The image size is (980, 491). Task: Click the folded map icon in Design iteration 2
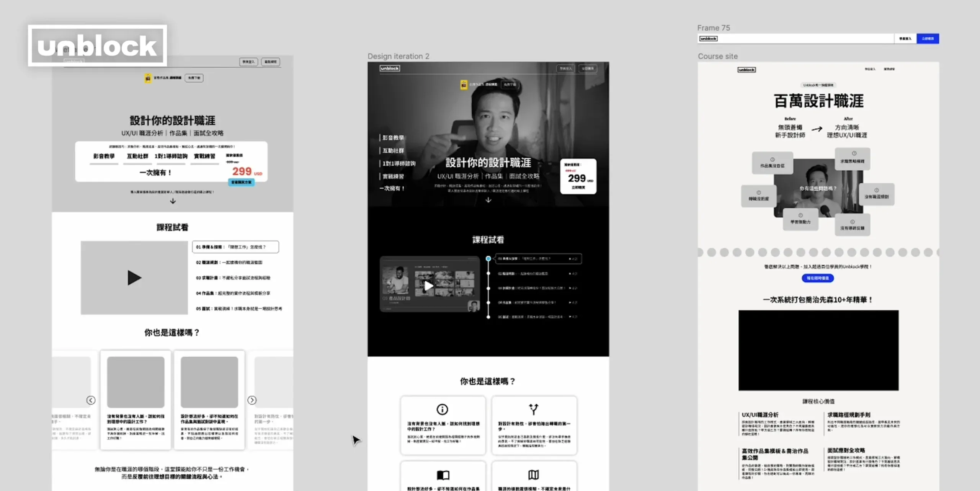(x=534, y=475)
